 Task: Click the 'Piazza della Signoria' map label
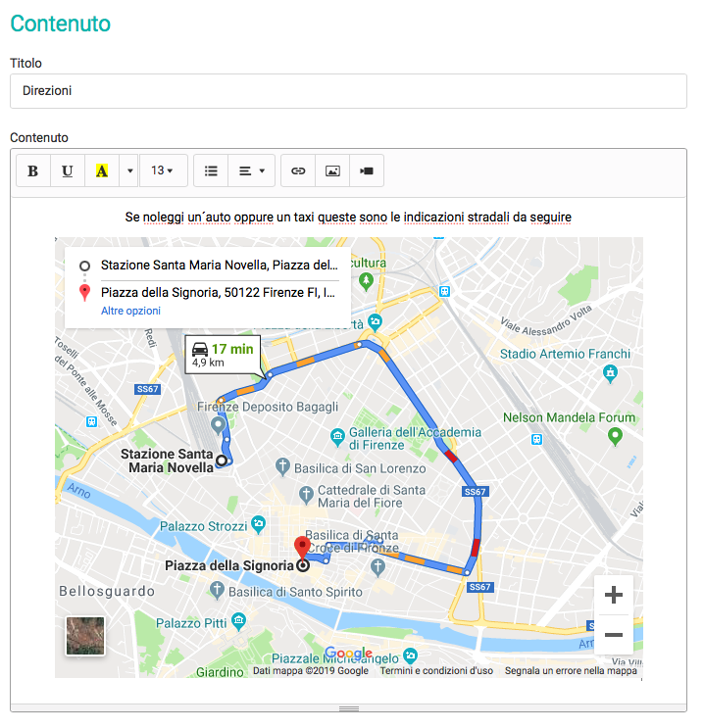tap(229, 565)
